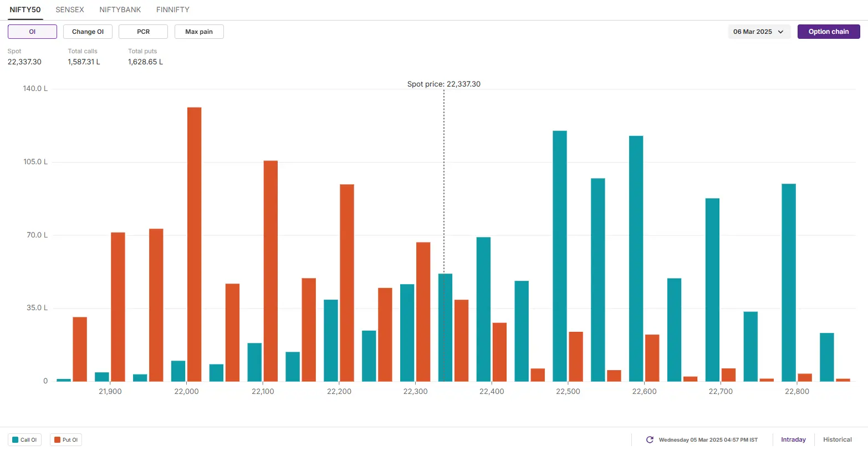This screenshot has width=868, height=450.
Task: Click the 22,600 strike axis label
Action: point(644,391)
